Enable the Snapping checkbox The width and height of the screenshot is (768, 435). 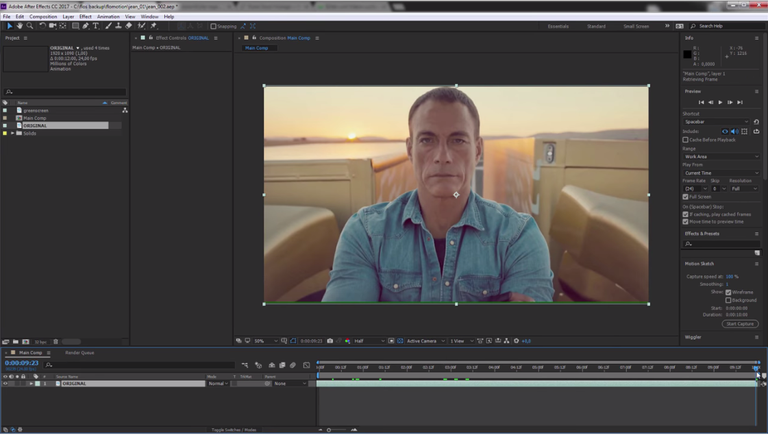click(x=213, y=26)
